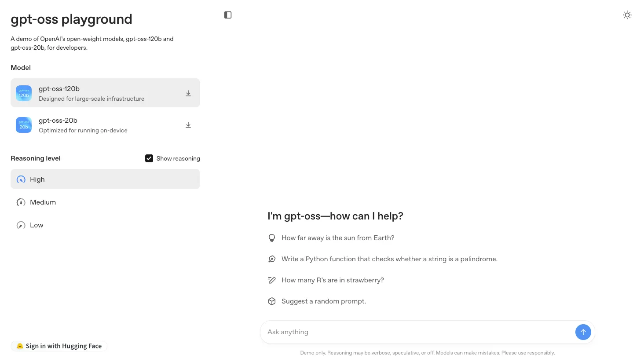Click the gpt-oss-120b model logo

coord(24,93)
